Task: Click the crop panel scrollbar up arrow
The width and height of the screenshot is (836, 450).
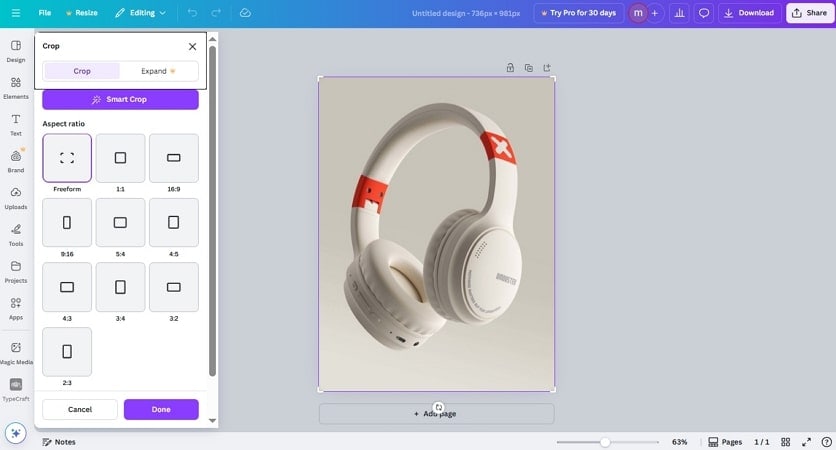Action: (x=212, y=39)
